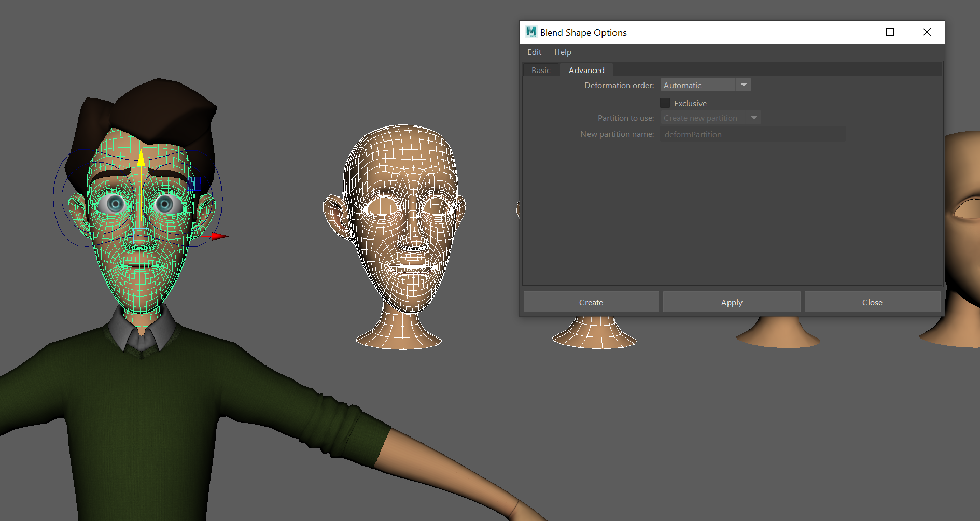Click the red X-axis manipulator arrow
980x521 pixels.
219,236
